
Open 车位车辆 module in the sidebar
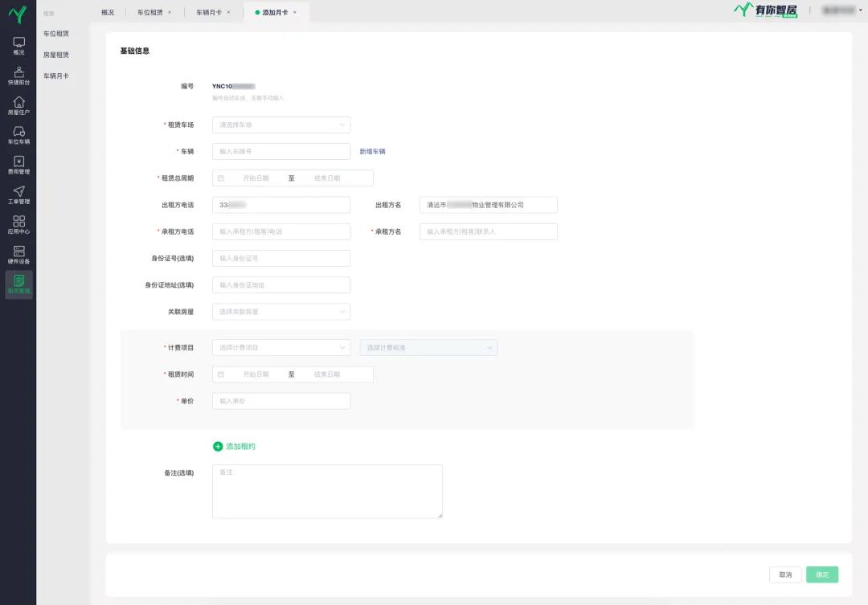18,135
